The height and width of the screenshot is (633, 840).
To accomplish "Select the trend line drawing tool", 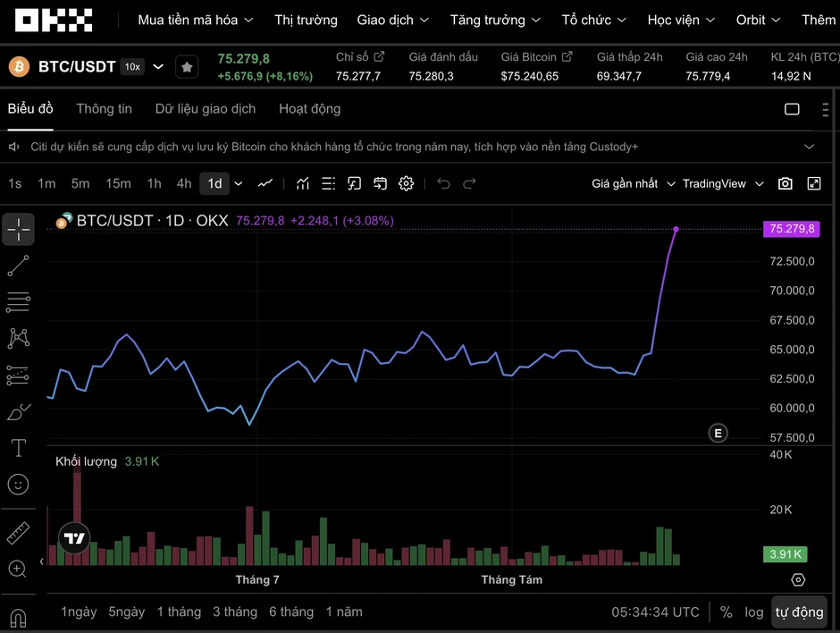I will pyautogui.click(x=18, y=266).
